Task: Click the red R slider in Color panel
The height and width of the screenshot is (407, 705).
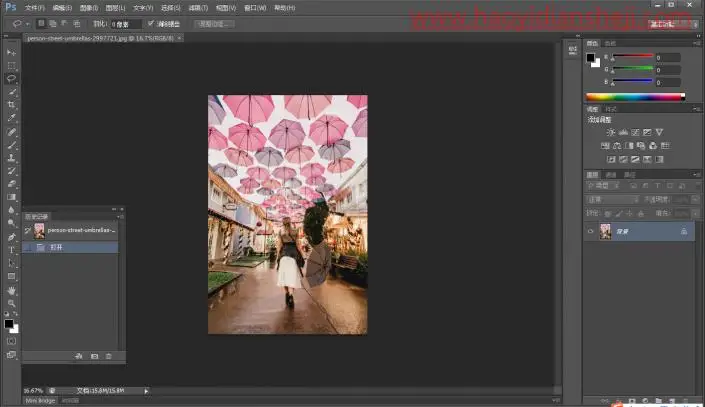Action: 632,56
